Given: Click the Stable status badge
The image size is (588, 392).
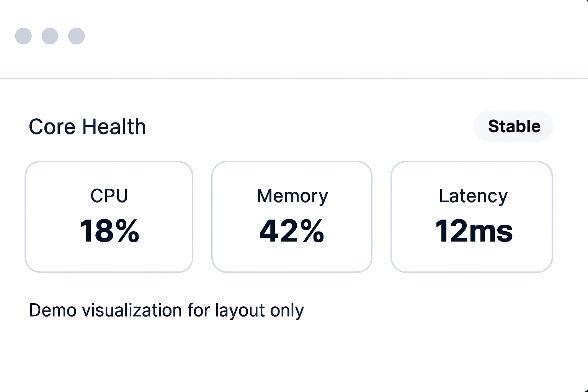Looking at the screenshot, I should point(514,126).
